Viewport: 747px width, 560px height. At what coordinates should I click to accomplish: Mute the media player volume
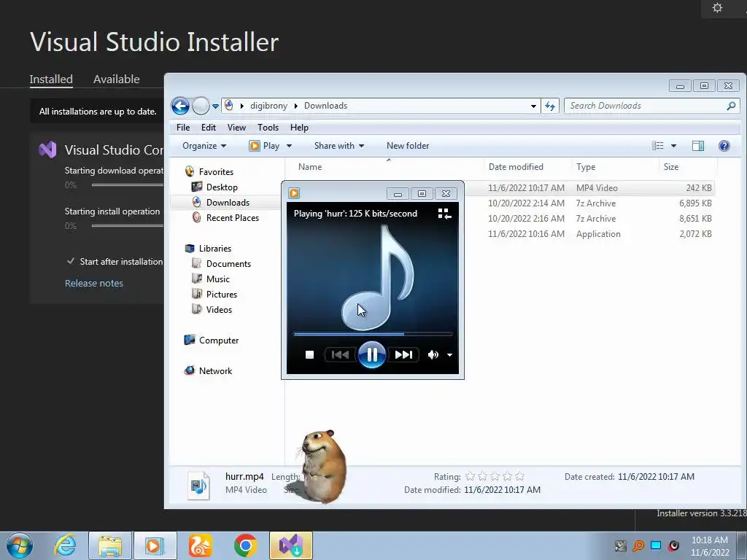click(433, 355)
